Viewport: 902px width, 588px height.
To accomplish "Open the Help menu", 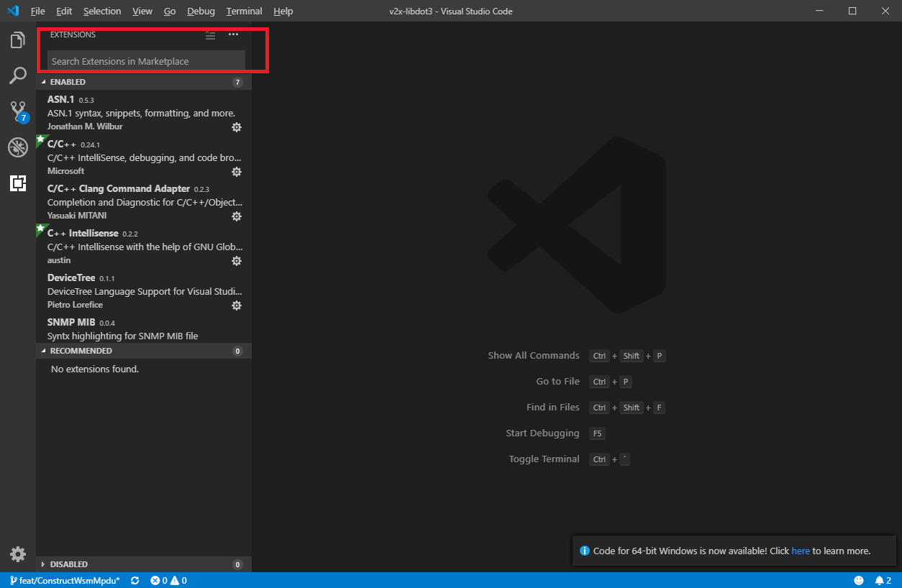I will point(283,11).
